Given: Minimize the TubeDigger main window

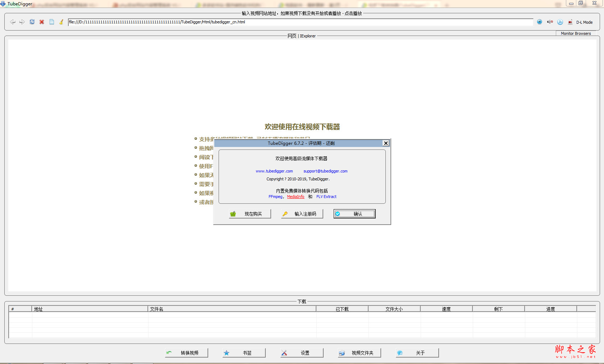Looking at the screenshot, I should [571, 3].
